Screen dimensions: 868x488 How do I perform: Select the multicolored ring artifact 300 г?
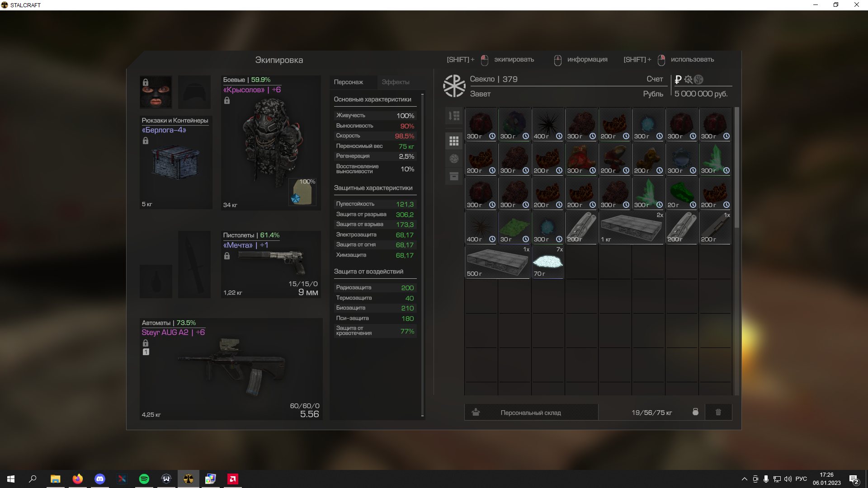coord(514,124)
